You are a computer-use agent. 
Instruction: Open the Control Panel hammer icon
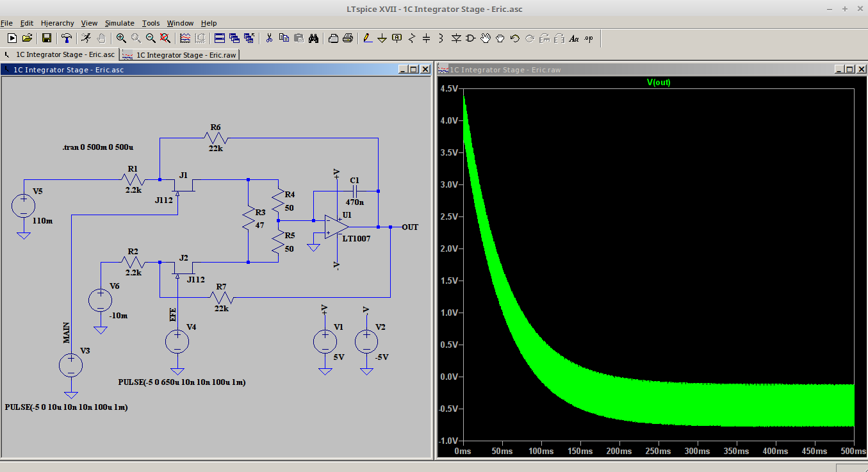point(66,38)
